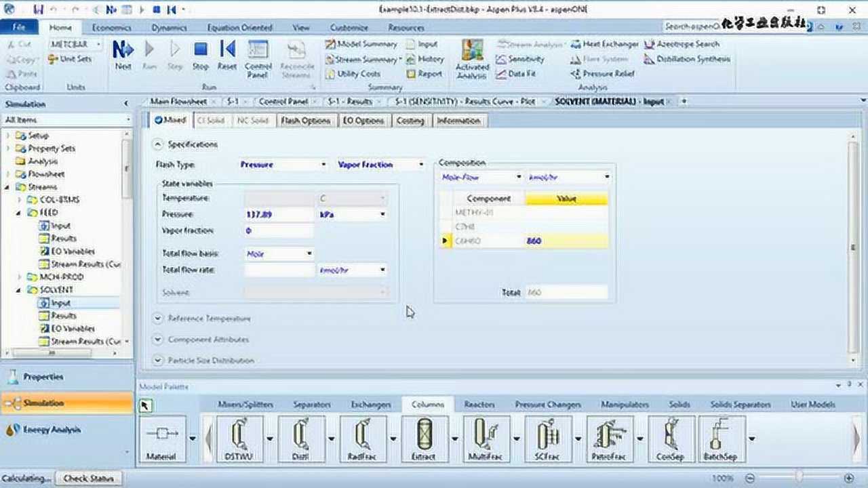Pick the Extract column model
Viewport: 868px width, 488px height.
coord(424,432)
